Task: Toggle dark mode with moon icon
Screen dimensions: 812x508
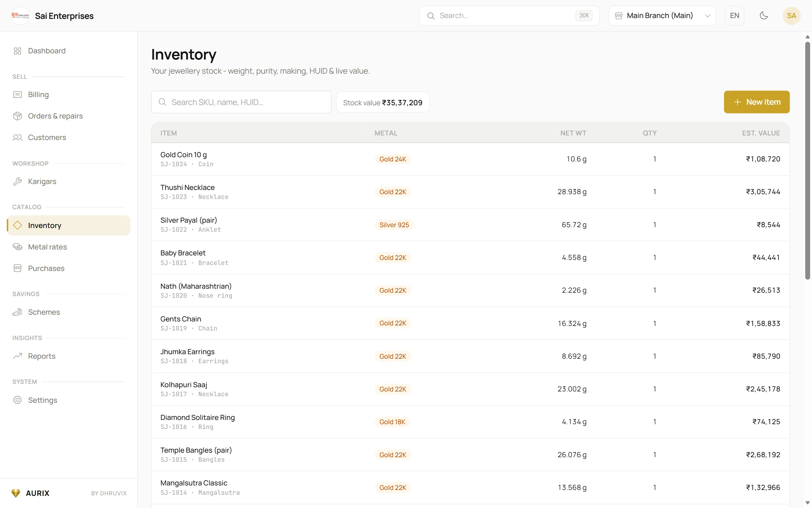Action: (764, 16)
